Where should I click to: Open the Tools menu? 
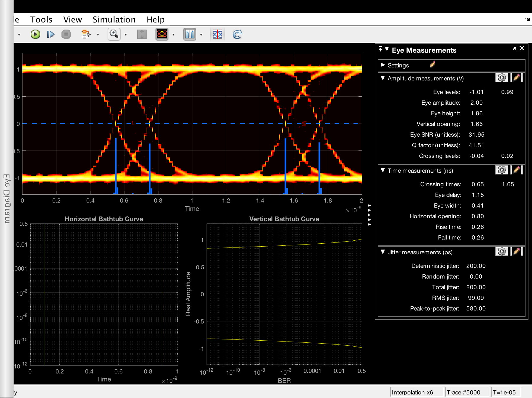click(x=41, y=20)
